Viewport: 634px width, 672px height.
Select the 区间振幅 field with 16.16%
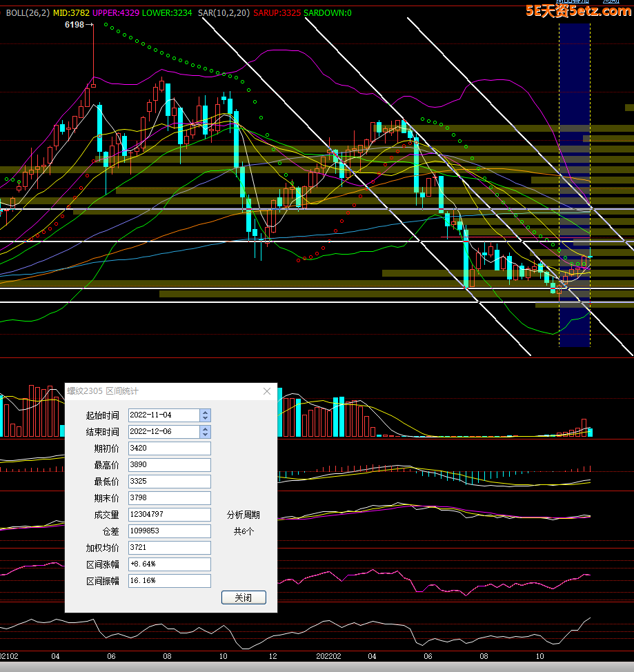tap(170, 581)
